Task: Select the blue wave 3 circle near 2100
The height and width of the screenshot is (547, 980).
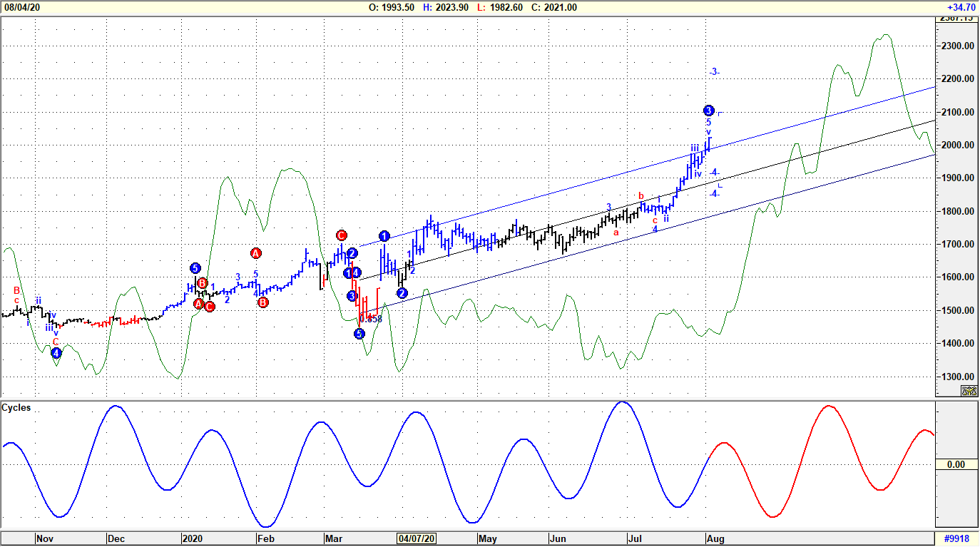Action: pos(708,111)
